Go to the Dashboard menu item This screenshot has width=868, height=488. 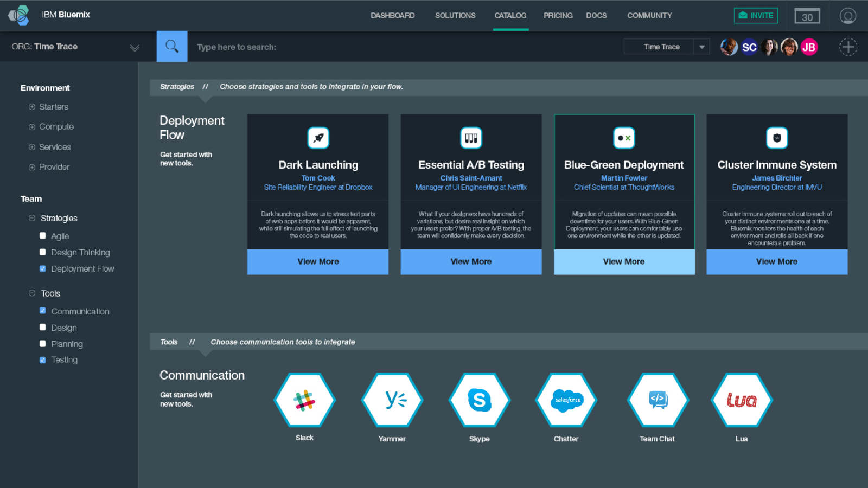[x=392, y=16]
